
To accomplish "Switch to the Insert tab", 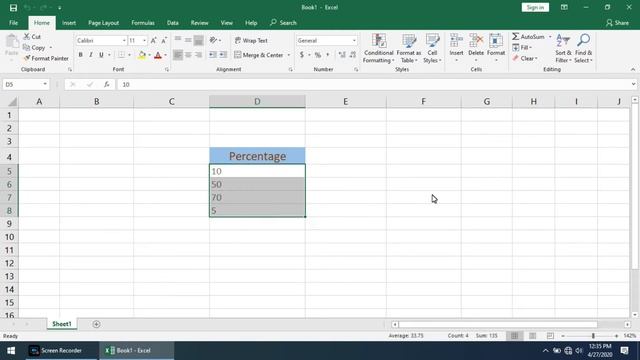I will [x=69, y=23].
